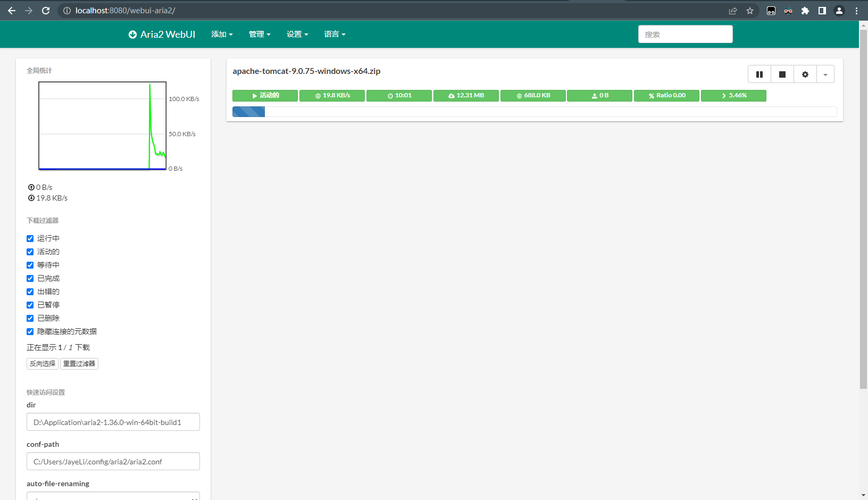
Task: Toggle the 出错的 filter checkbox
Action: 30,291
